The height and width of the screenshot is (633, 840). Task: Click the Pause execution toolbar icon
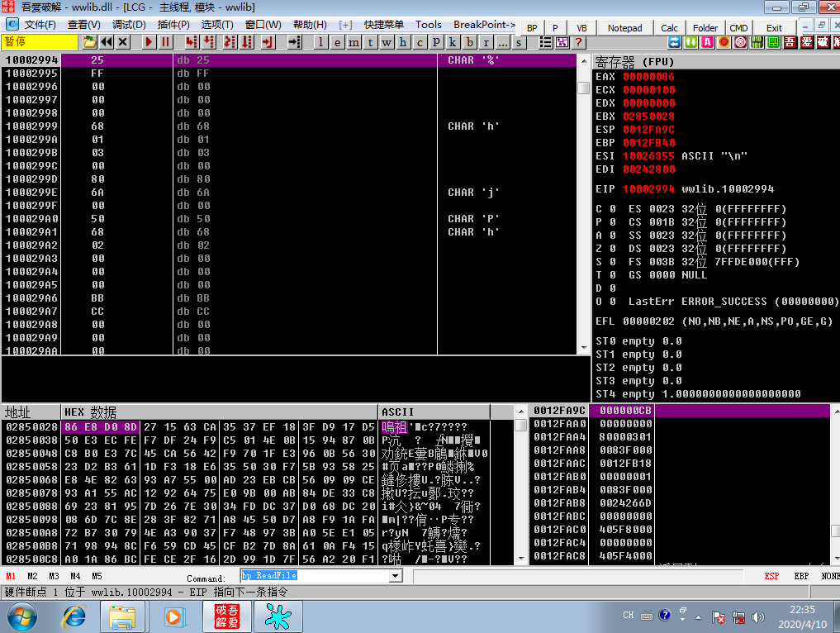click(x=165, y=42)
